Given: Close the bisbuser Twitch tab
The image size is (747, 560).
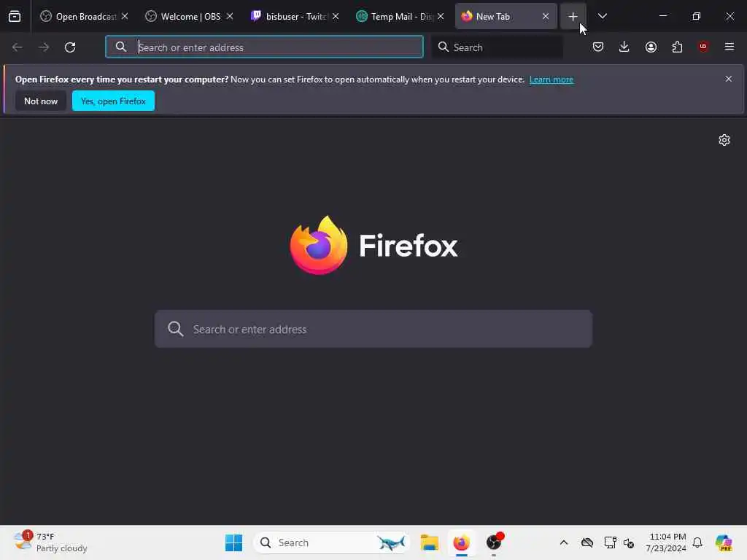Looking at the screenshot, I should pos(336,16).
